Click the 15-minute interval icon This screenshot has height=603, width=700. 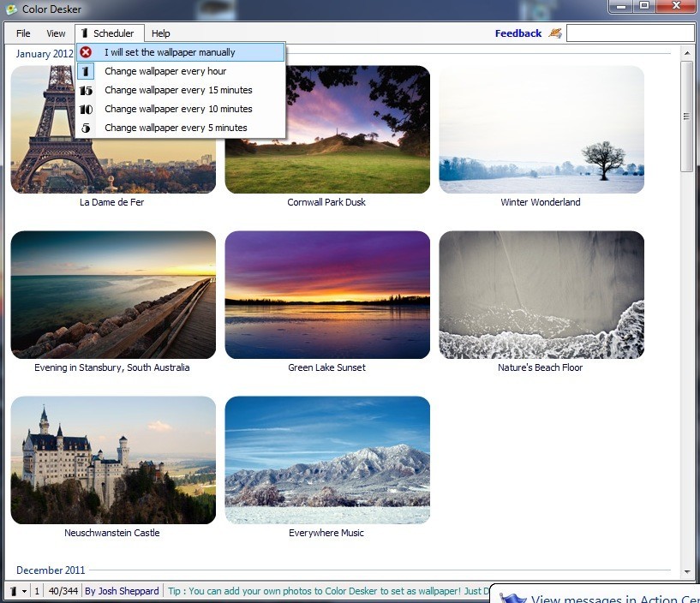pos(85,90)
